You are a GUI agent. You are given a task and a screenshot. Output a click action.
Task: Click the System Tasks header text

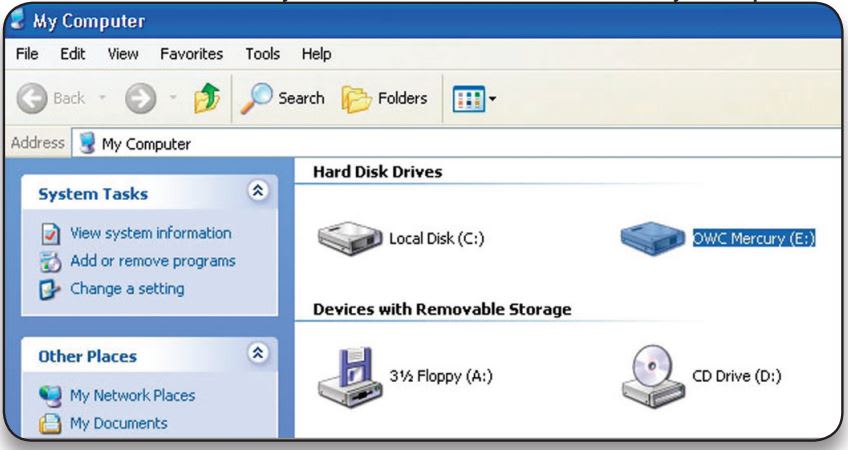93,194
